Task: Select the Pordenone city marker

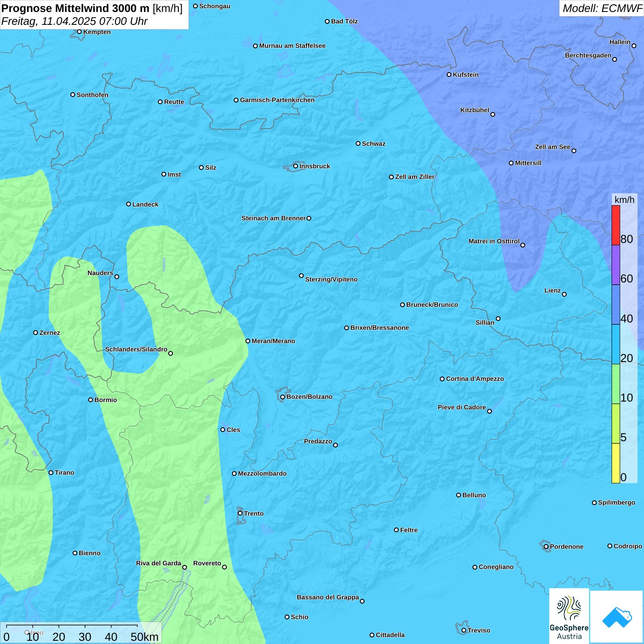Action: click(546, 546)
